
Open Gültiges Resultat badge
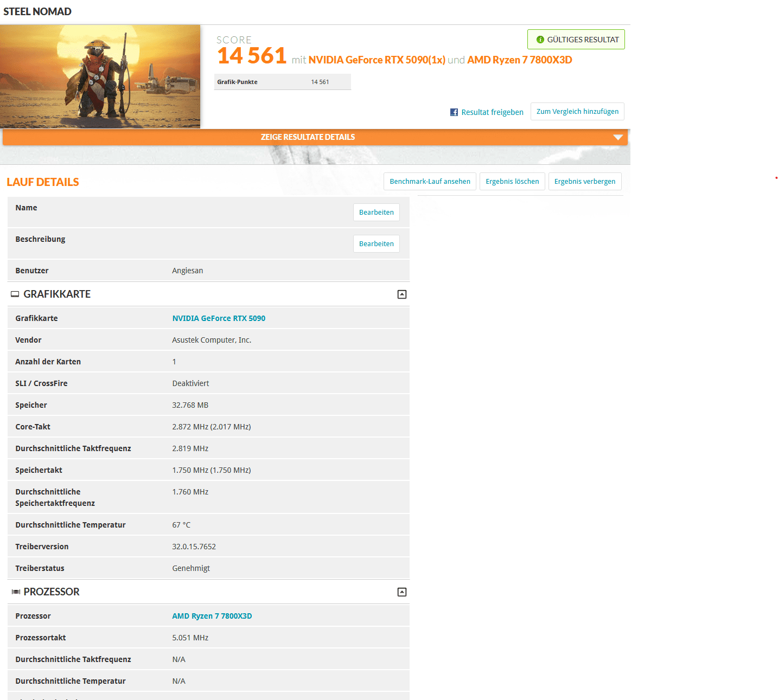pyautogui.click(x=576, y=40)
